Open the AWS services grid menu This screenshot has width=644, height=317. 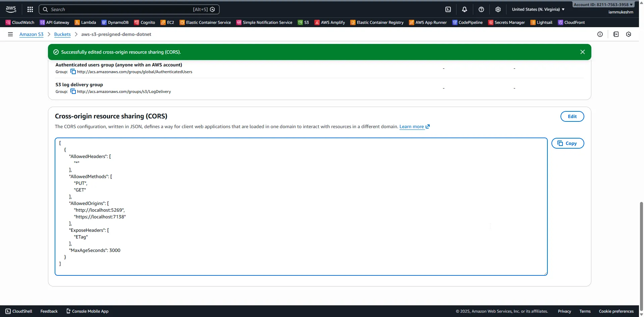pos(30,9)
